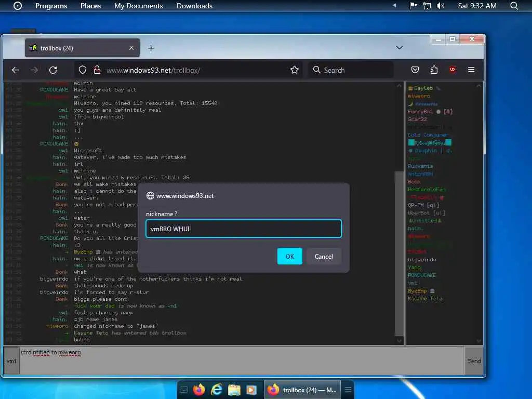This screenshot has height=399, width=532.
Task: Open Pocket save icon
Action: point(415,70)
